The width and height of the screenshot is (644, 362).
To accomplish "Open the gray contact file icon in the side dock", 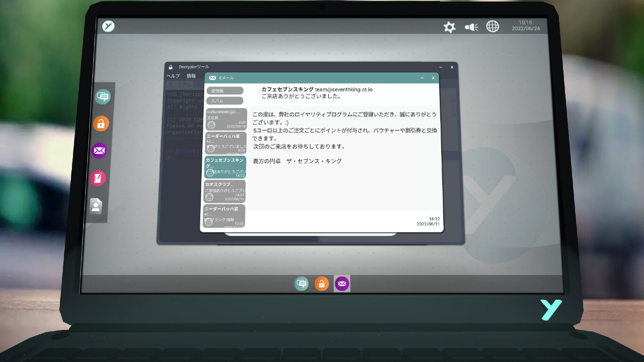I will coord(96,206).
